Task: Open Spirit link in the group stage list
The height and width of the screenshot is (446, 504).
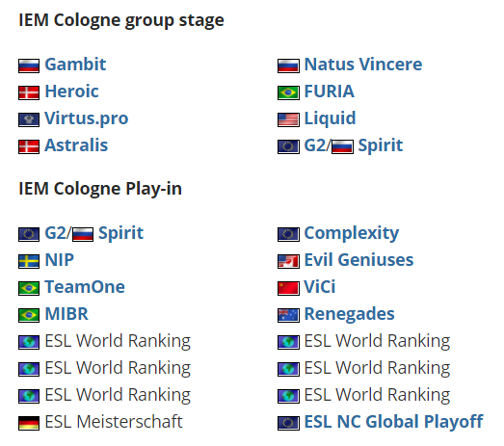Action: click(x=381, y=145)
